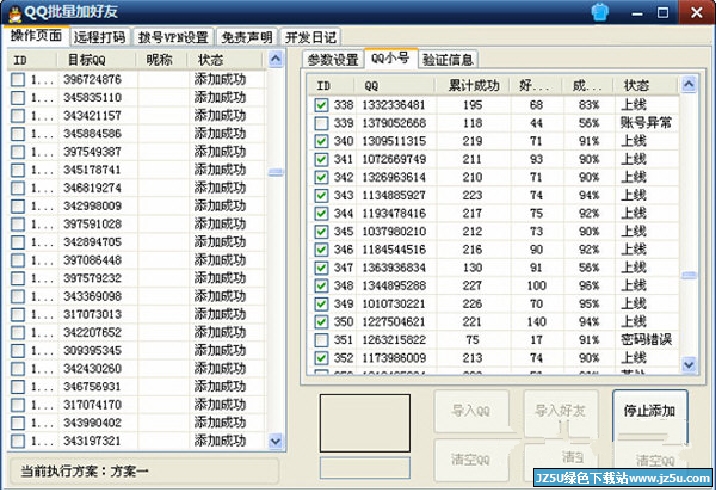Click the target list scrollbar thumb
Image resolution: width=716 pixels, height=490 pixels.
pyautogui.click(x=275, y=172)
